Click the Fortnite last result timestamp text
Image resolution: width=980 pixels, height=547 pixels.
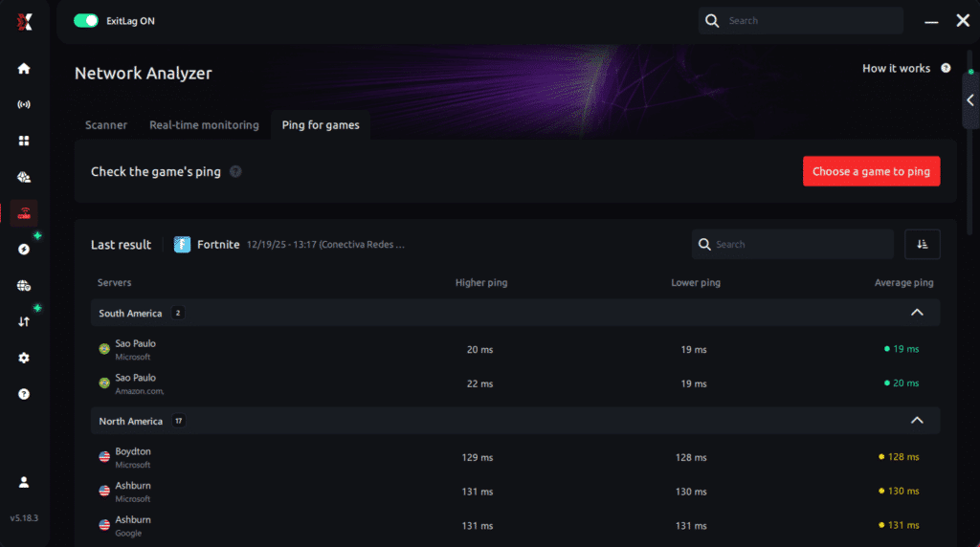325,245
